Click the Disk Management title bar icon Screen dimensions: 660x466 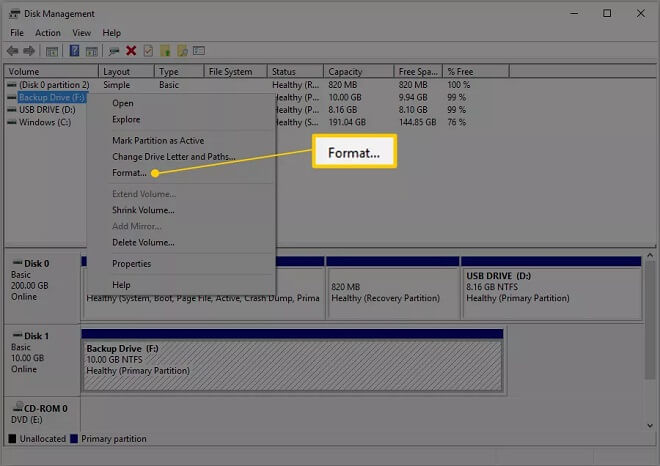tap(10, 13)
